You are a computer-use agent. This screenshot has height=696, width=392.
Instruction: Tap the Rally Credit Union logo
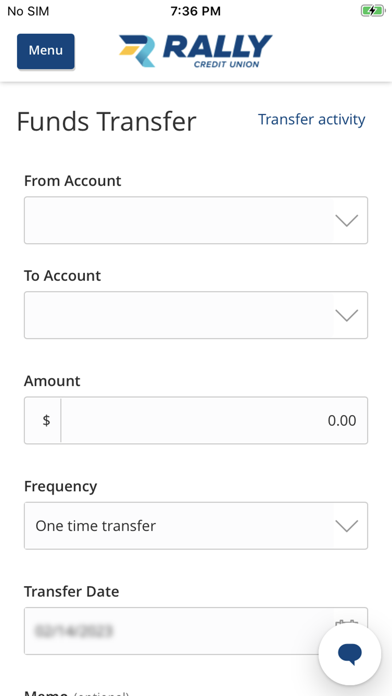point(195,51)
